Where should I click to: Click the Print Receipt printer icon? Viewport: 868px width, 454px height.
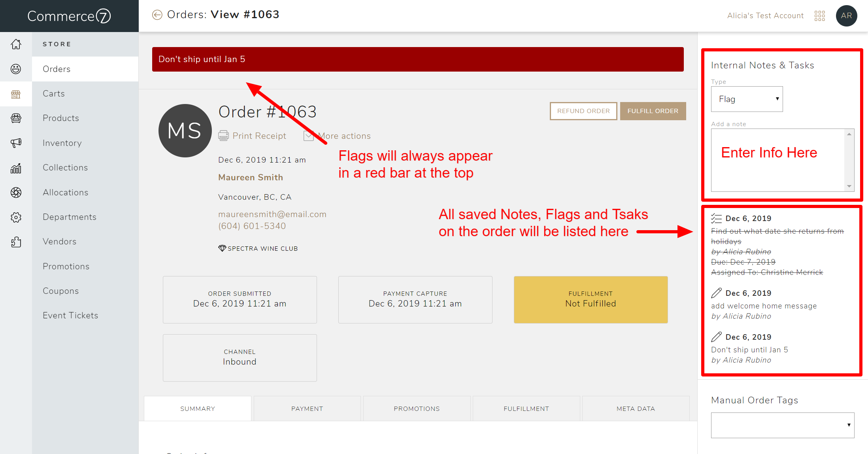[224, 136]
